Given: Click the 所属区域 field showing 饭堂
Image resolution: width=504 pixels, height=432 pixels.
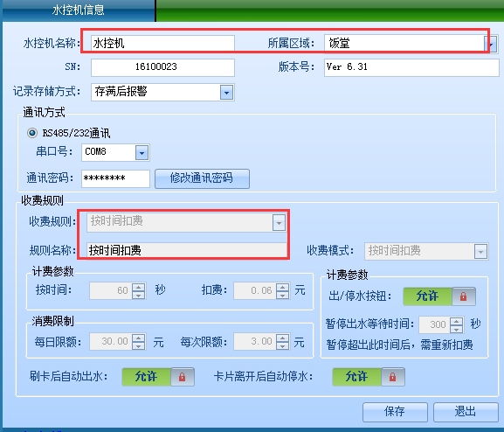Looking at the screenshot, I should [404, 44].
